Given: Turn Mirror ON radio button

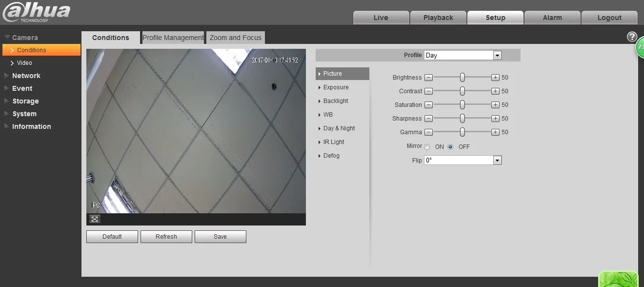Looking at the screenshot, I should pos(427,147).
